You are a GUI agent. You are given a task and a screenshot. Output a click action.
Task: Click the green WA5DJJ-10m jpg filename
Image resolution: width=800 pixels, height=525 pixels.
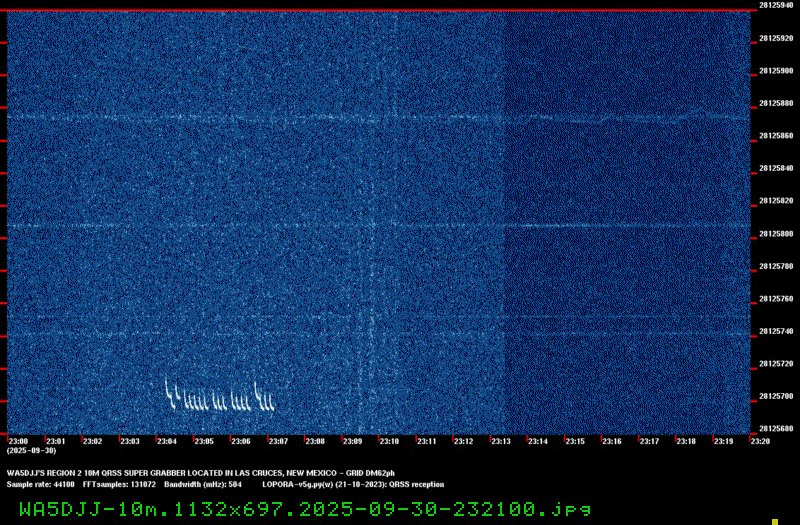click(x=305, y=509)
